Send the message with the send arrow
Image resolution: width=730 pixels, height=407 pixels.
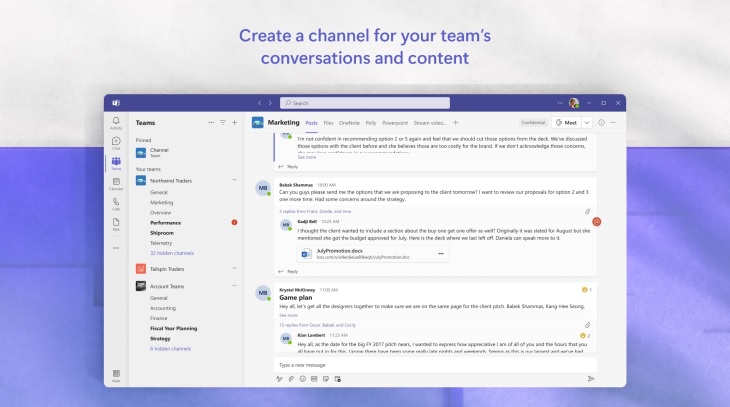(x=591, y=379)
